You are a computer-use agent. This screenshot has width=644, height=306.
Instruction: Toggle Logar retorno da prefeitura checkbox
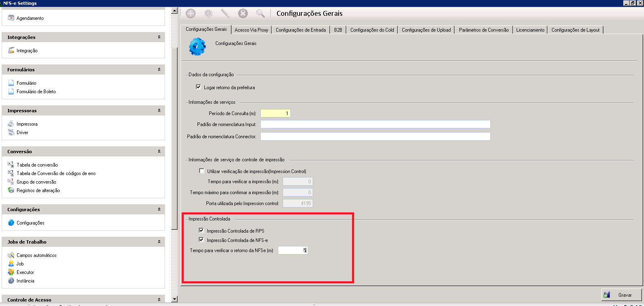pos(198,87)
